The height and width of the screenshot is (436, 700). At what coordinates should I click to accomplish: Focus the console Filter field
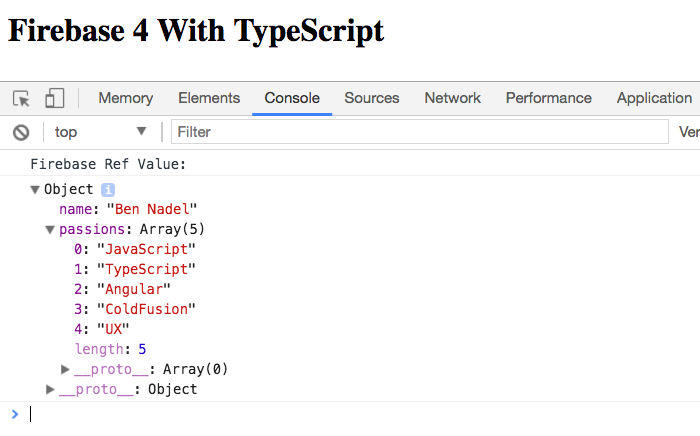pyautogui.click(x=420, y=132)
